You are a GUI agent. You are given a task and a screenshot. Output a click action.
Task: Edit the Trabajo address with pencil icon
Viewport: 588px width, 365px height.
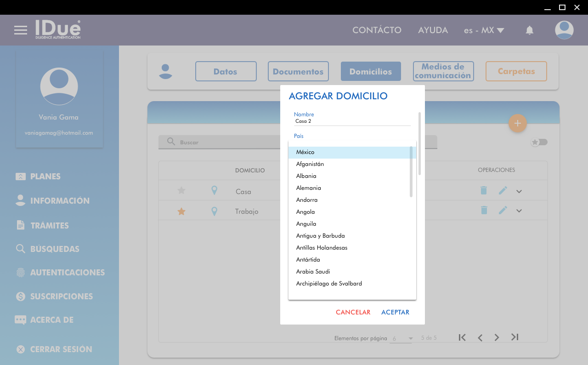click(503, 211)
